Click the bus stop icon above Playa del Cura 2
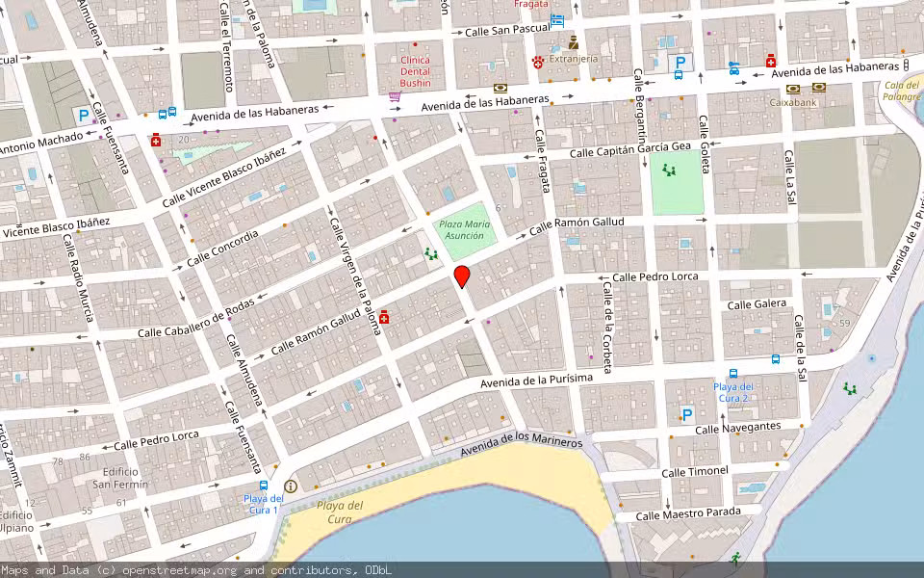Image resolution: width=924 pixels, height=578 pixels. 733,374
